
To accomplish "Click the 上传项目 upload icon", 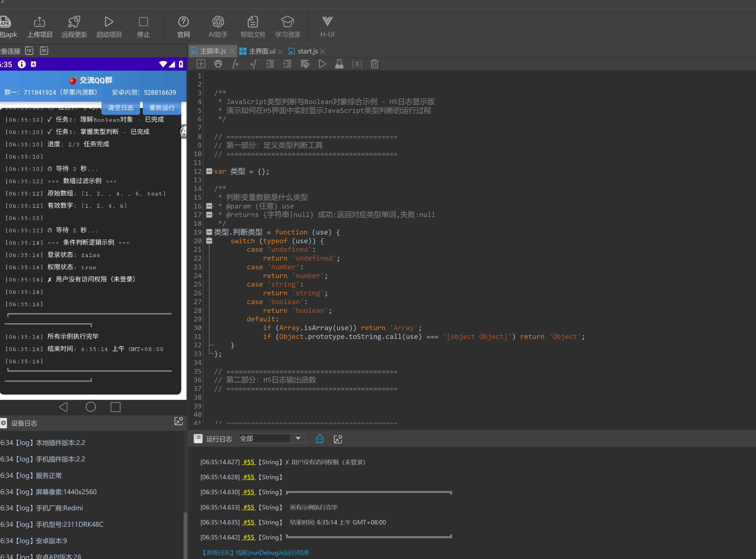I will coord(40,22).
